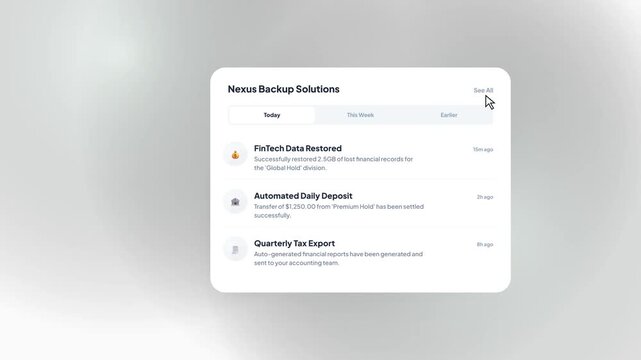The height and width of the screenshot is (360, 641).
Task: Open the Quarterly Tax Export notification title
Action: [294, 243]
